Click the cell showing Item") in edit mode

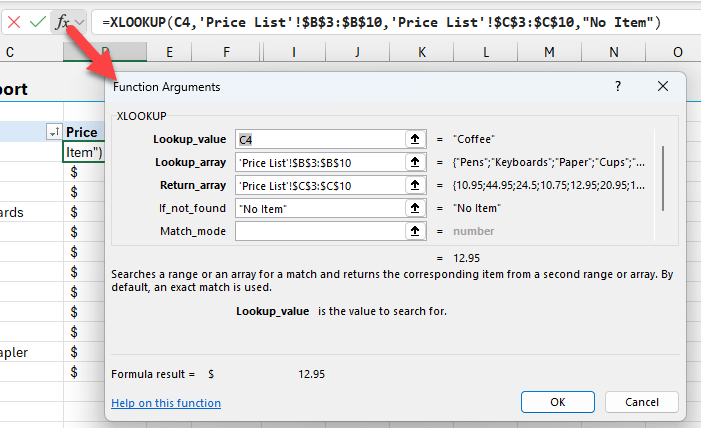(x=84, y=153)
